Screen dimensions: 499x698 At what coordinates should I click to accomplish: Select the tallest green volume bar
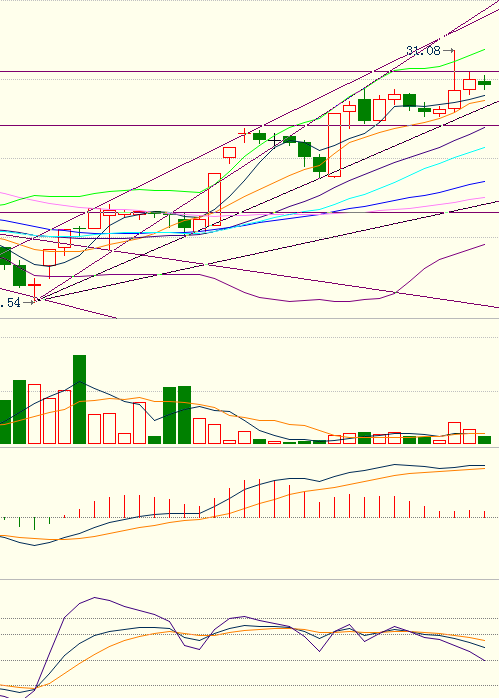point(79,399)
